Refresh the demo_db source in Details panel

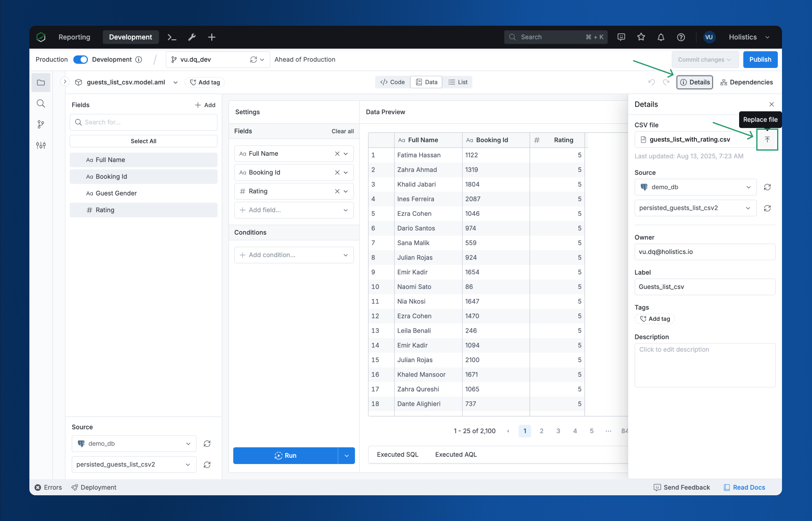pyautogui.click(x=767, y=187)
